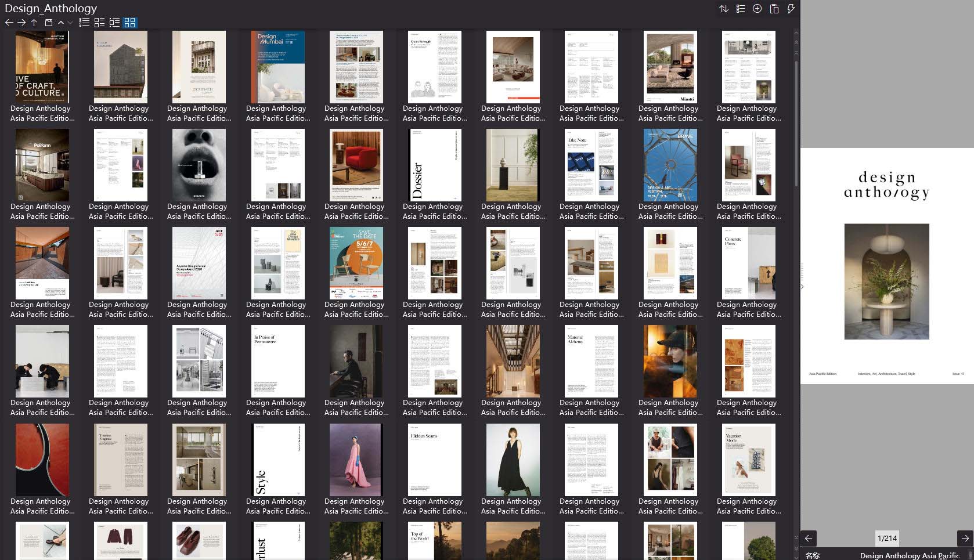The image size is (974, 560).
Task: Activate the lightning quick-actions icon
Action: pyautogui.click(x=790, y=8)
